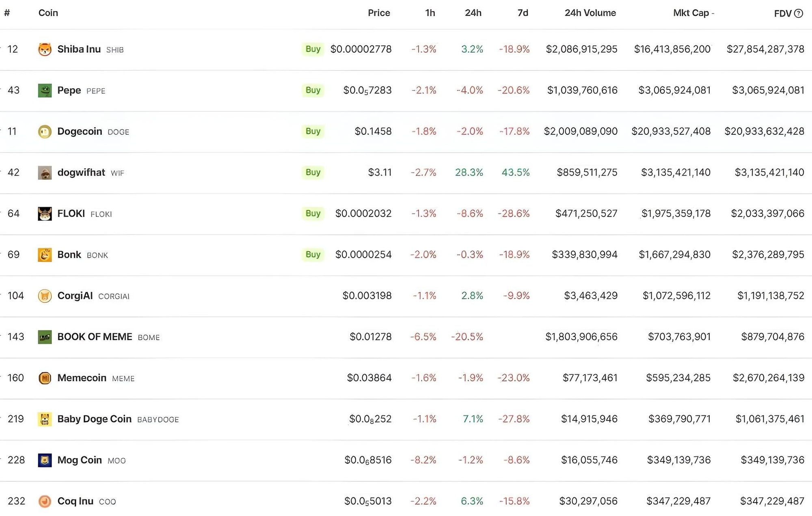Click the dogwifhat coin icon

[45, 173]
